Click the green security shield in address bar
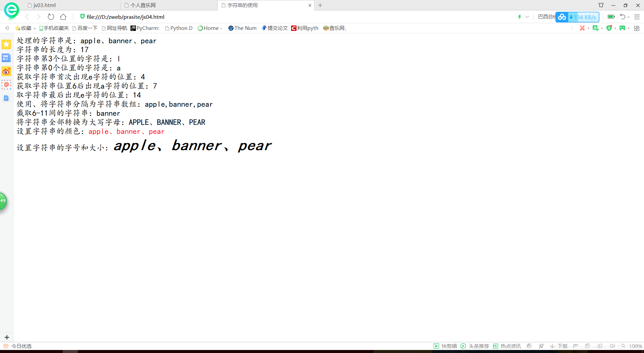644x353 pixels. (82, 16)
